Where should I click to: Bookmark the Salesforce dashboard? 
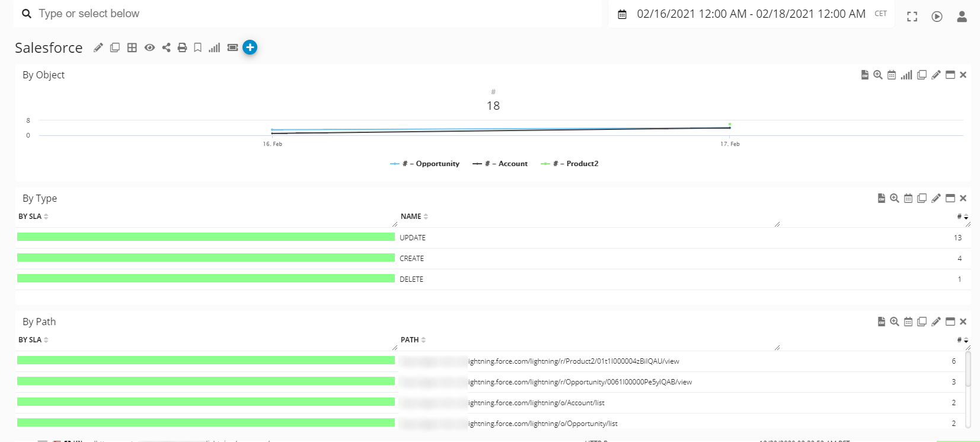pyautogui.click(x=198, y=47)
